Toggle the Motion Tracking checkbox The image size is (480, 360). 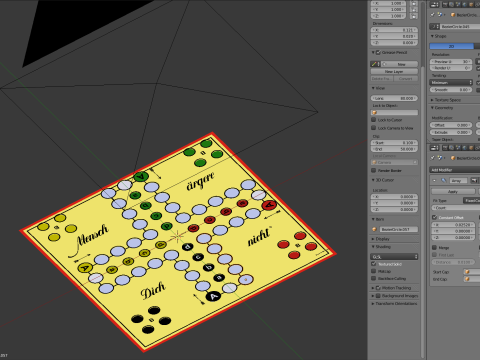[378, 288]
